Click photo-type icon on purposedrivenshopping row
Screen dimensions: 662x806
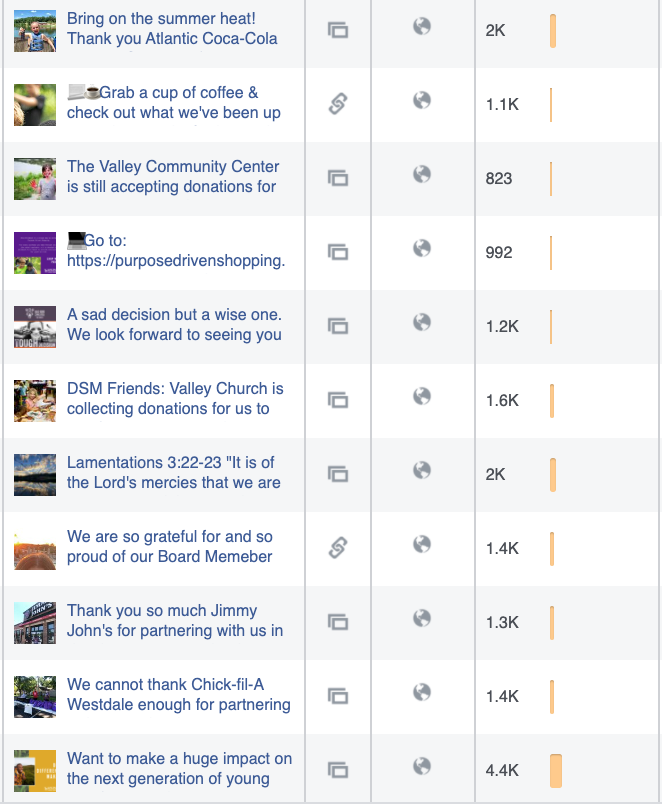pyautogui.click(x=338, y=252)
